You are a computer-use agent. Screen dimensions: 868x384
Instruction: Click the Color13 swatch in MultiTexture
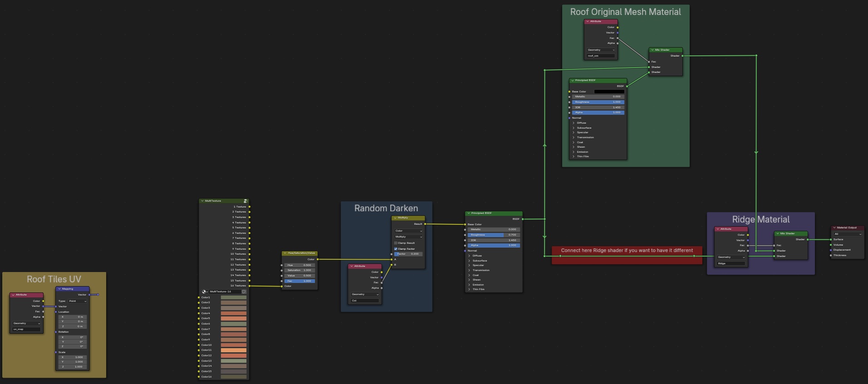click(x=234, y=361)
